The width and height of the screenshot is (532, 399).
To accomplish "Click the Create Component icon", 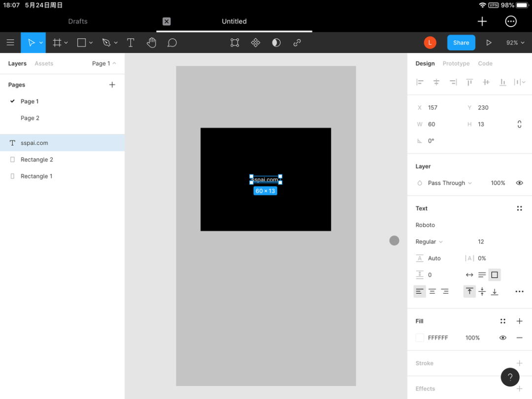I will (255, 43).
